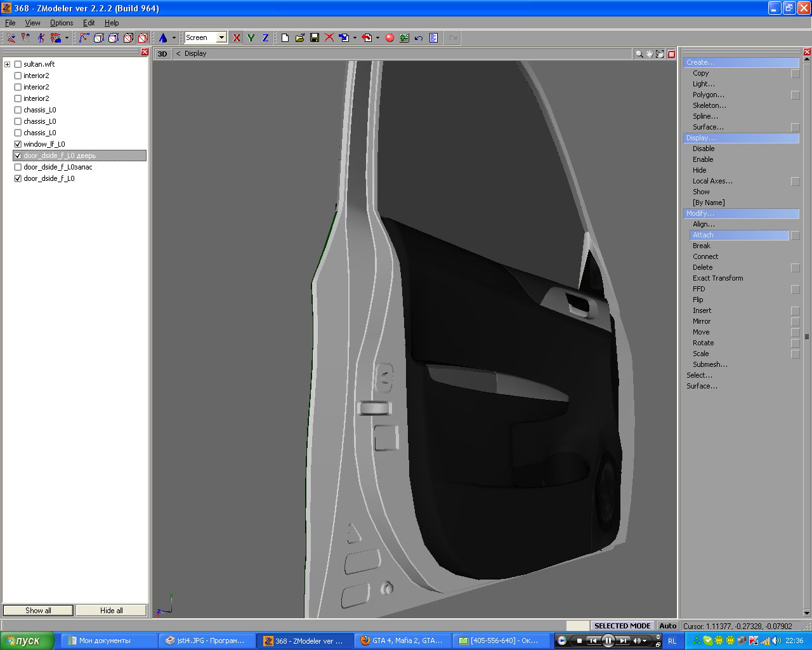Viewport: 812px width, 650px height.
Task: Click the save file floppy disk icon
Action: 315,38
